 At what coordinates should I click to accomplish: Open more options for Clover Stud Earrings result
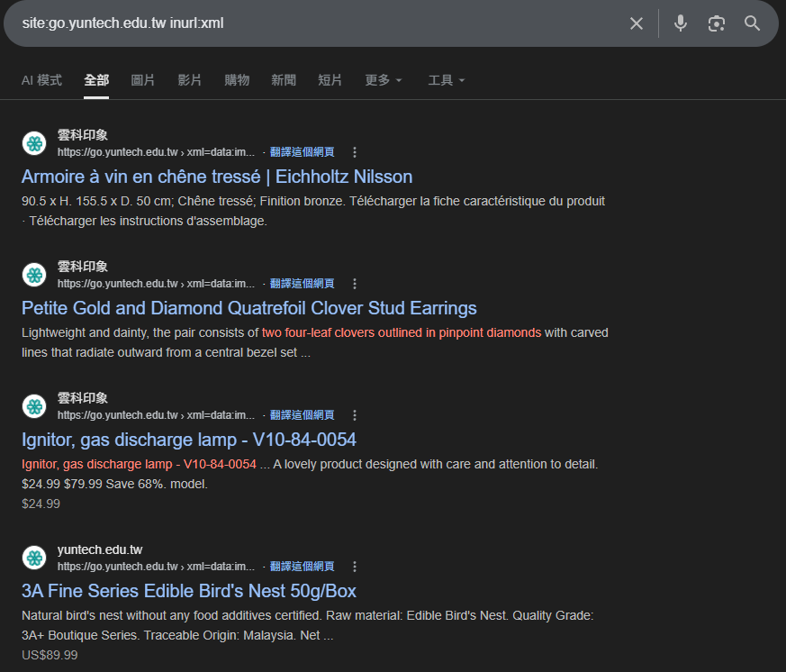[x=355, y=284]
